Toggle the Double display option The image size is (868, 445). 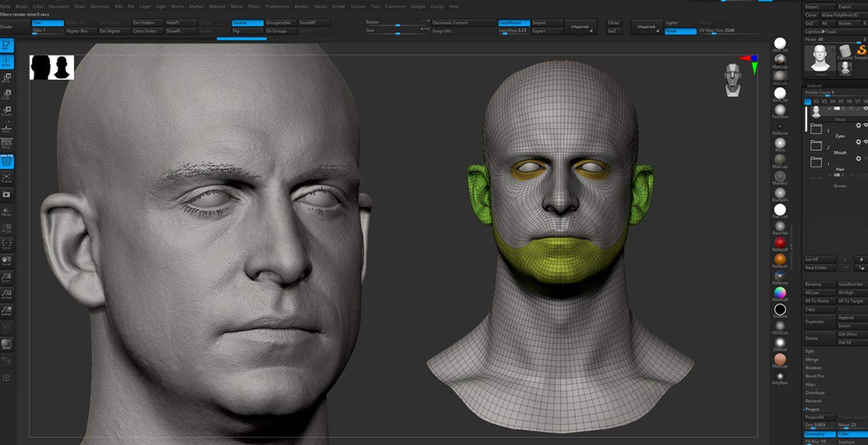[248, 23]
